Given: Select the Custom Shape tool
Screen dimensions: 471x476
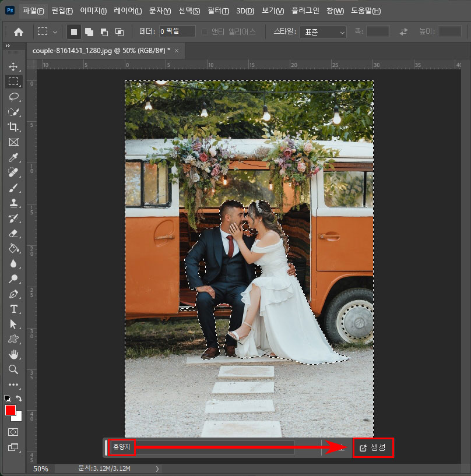Looking at the screenshot, I should coord(13,339).
